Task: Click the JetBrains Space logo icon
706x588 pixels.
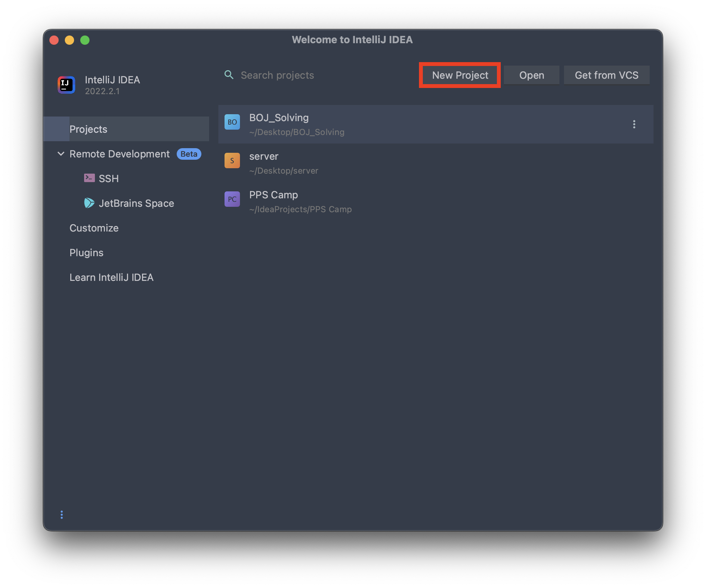Action: tap(89, 203)
